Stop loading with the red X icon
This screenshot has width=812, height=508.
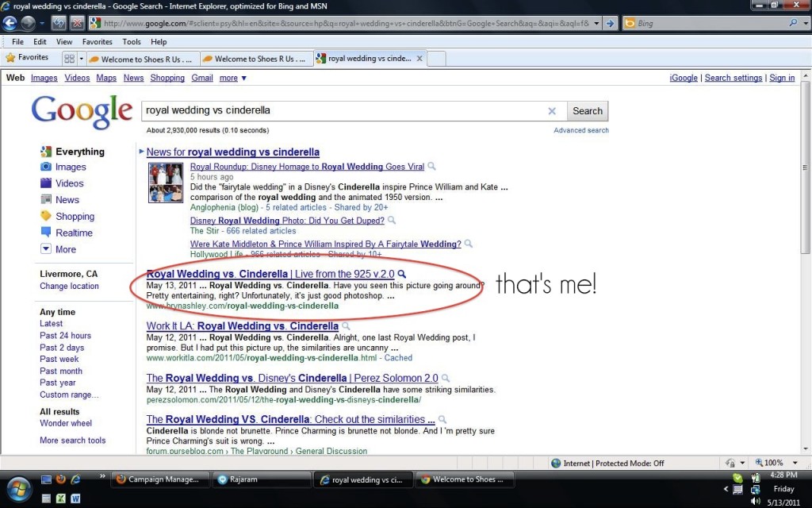[77, 23]
